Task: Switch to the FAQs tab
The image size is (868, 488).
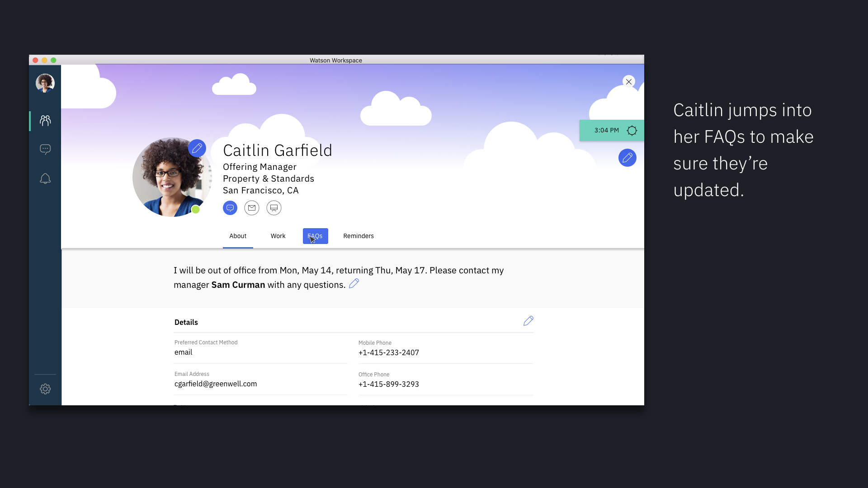Action: pyautogui.click(x=315, y=236)
